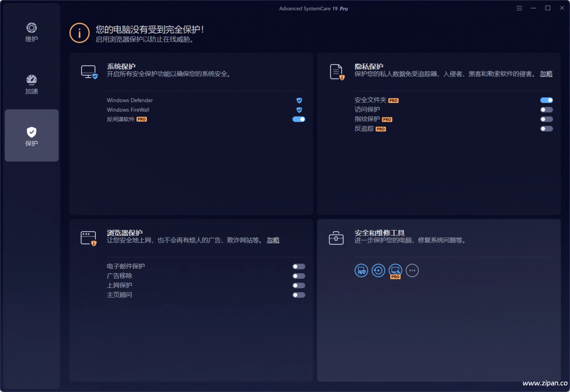Click the 访问保护 label
Viewport: 570px width, 392px height.
click(367, 110)
